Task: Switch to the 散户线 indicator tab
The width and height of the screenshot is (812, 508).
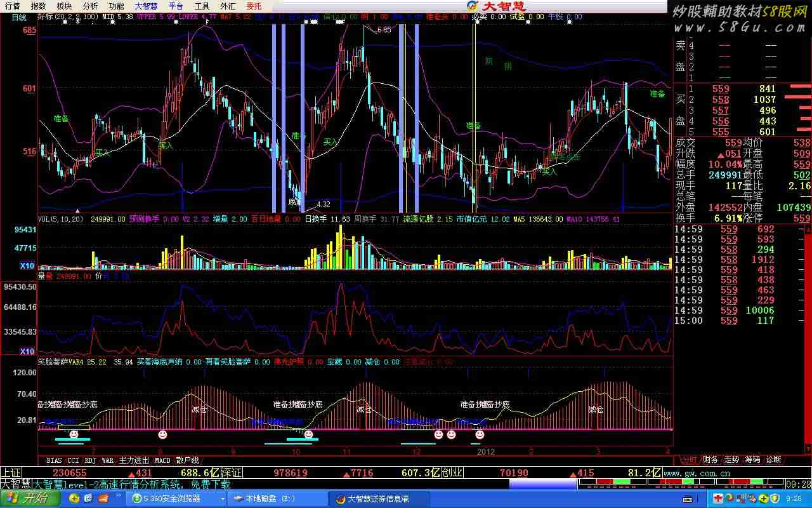Action: click(188, 460)
